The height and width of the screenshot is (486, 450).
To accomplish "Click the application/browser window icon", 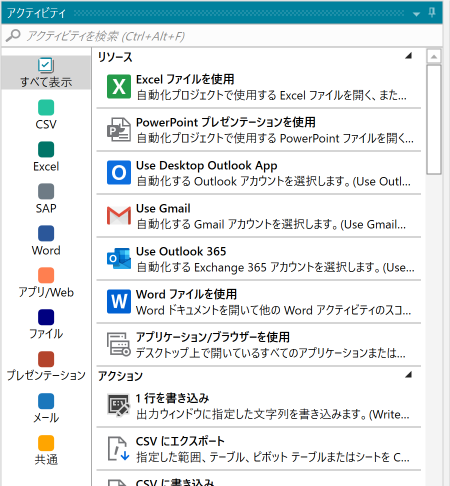I will click(x=119, y=344).
